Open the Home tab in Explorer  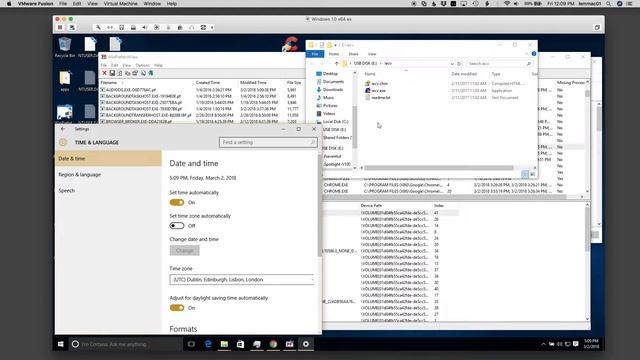(x=334, y=54)
